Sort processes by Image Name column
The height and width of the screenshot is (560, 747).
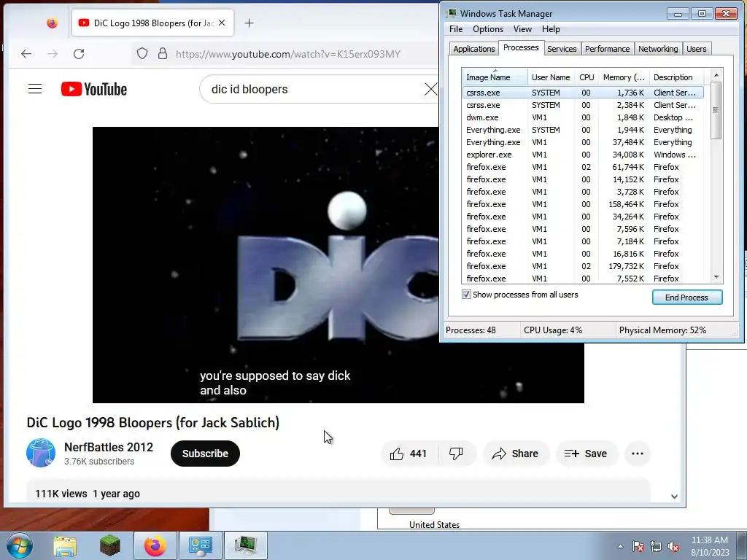[x=495, y=77]
